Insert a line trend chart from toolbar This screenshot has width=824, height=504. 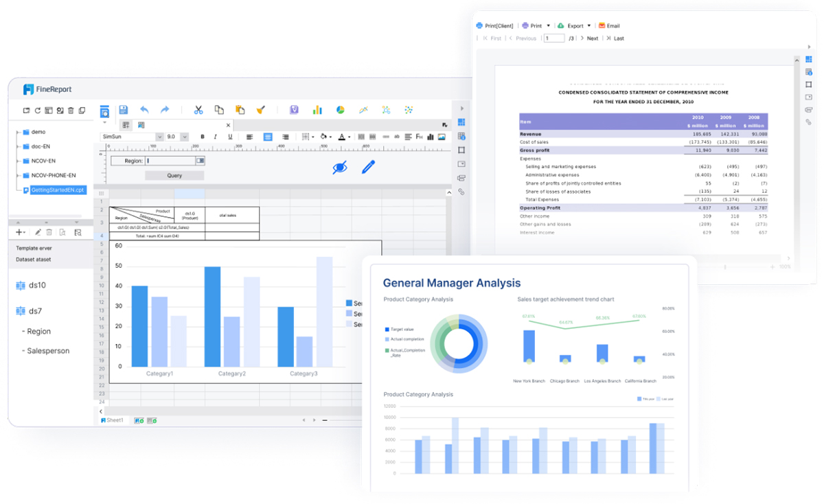pyautogui.click(x=363, y=110)
